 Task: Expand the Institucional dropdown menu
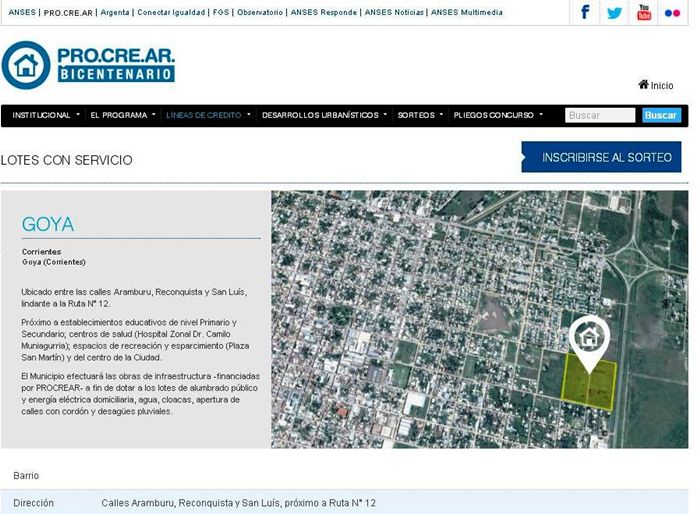pyautogui.click(x=46, y=116)
